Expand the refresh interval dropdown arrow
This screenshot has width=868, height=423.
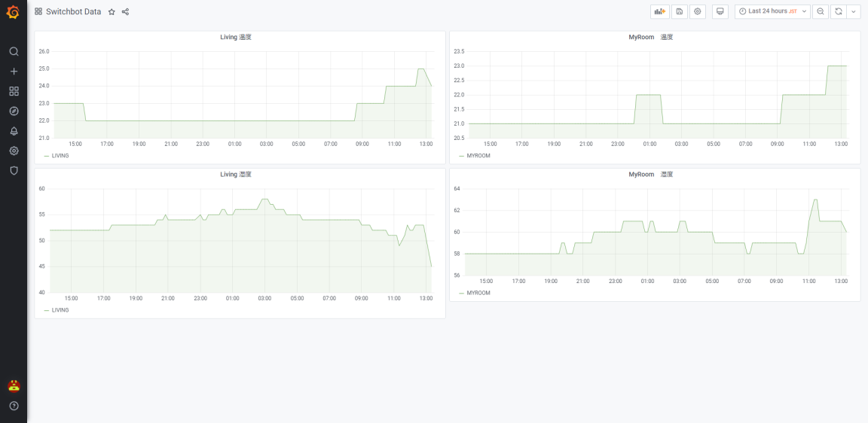pyautogui.click(x=854, y=11)
